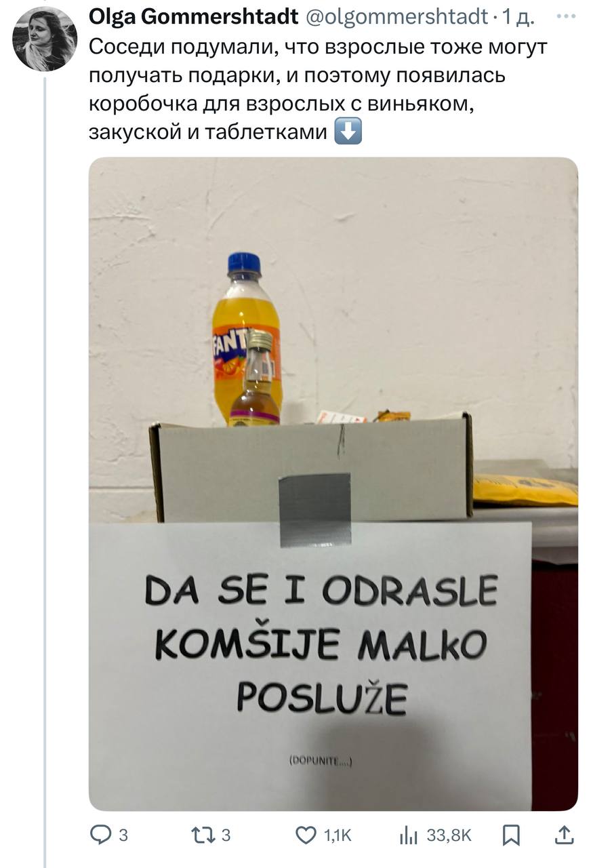This screenshot has height=868, width=591.
Task: Click the retweet count 3
Action: (x=226, y=836)
